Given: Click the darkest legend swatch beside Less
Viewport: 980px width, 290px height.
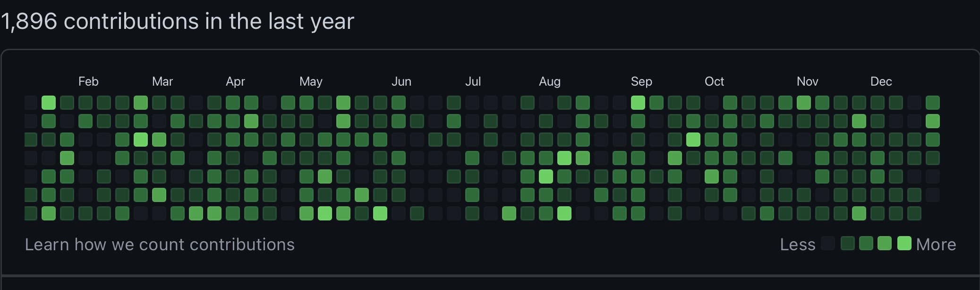Looking at the screenshot, I should click(x=828, y=243).
